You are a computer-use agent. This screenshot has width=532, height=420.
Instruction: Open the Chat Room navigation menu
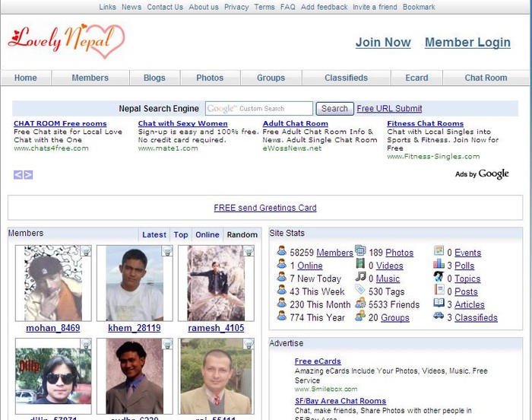[486, 78]
